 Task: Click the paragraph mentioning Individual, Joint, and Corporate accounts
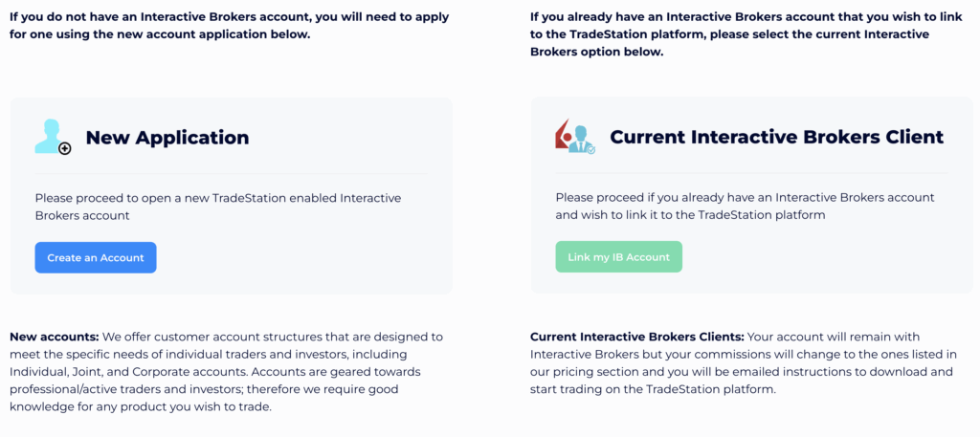[x=226, y=372]
